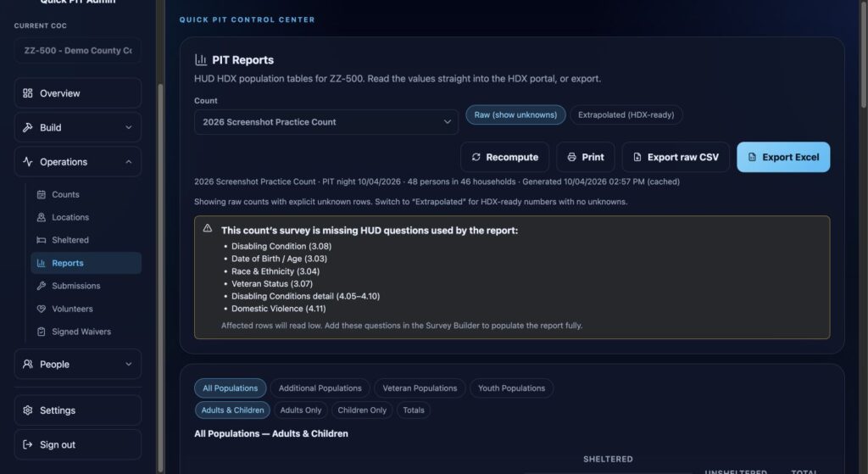Click the Submissions wrench icon

41,286
